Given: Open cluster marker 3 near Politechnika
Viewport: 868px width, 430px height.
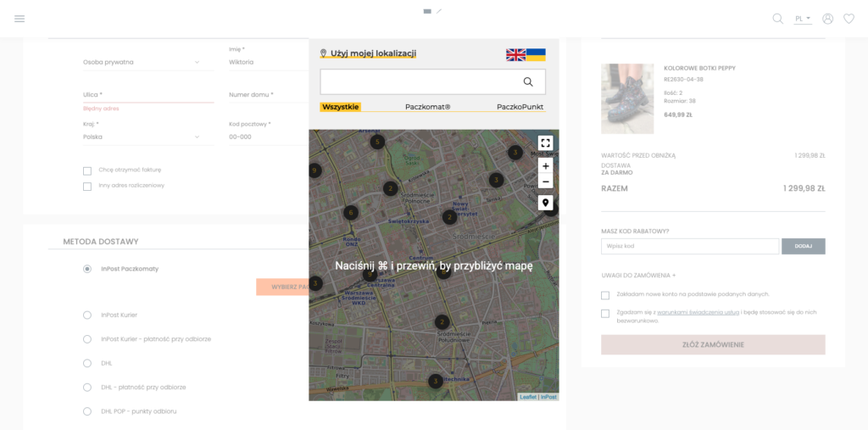Looking at the screenshot, I should tap(436, 381).
